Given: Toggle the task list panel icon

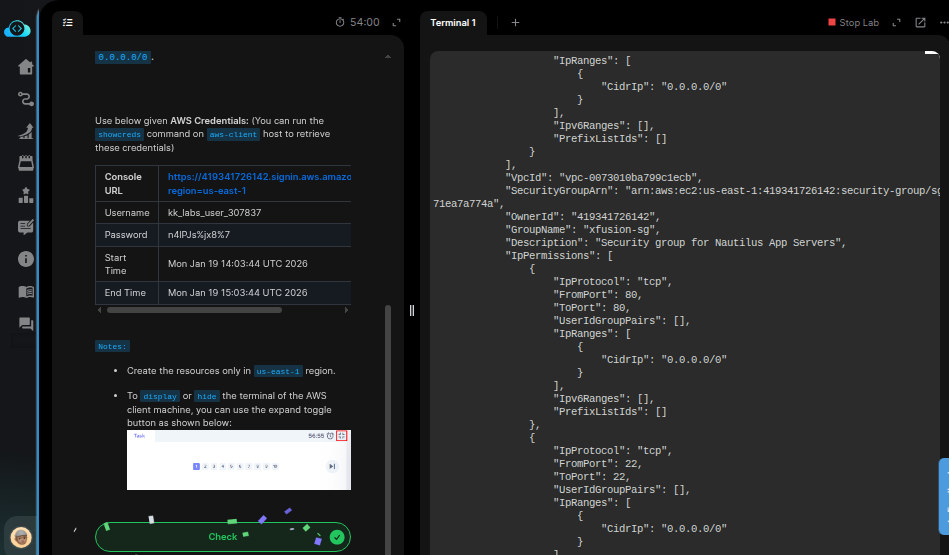Looking at the screenshot, I should click(68, 22).
